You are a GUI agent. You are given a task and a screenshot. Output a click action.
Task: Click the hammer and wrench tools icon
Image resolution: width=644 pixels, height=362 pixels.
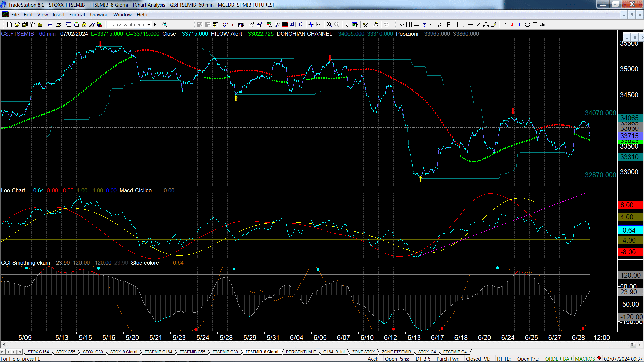pyautogui.click(x=365, y=25)
